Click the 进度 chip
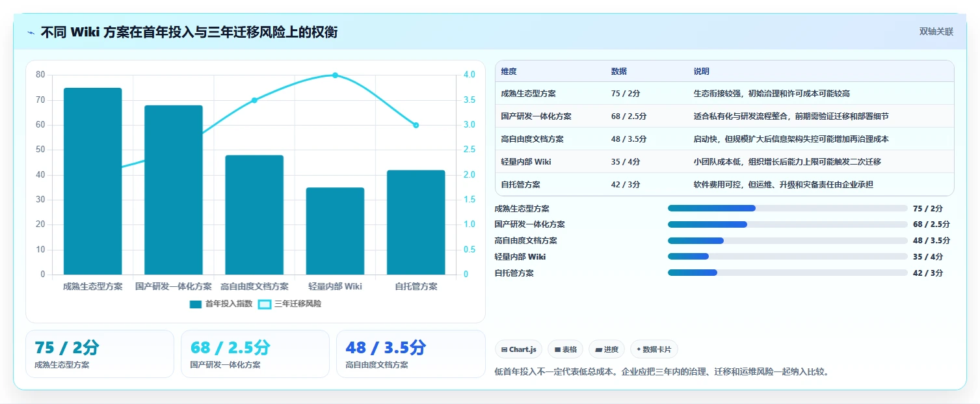The width and height of the screenshot is (980, 404). click(x=607, y=349)
